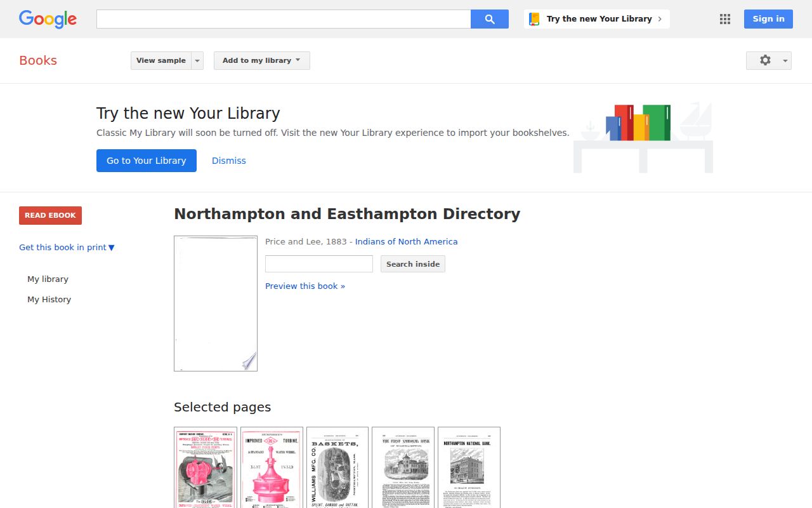Open Try the new Your Library
The width and height of the screenshot is (812, 508).
click(597, 19)
